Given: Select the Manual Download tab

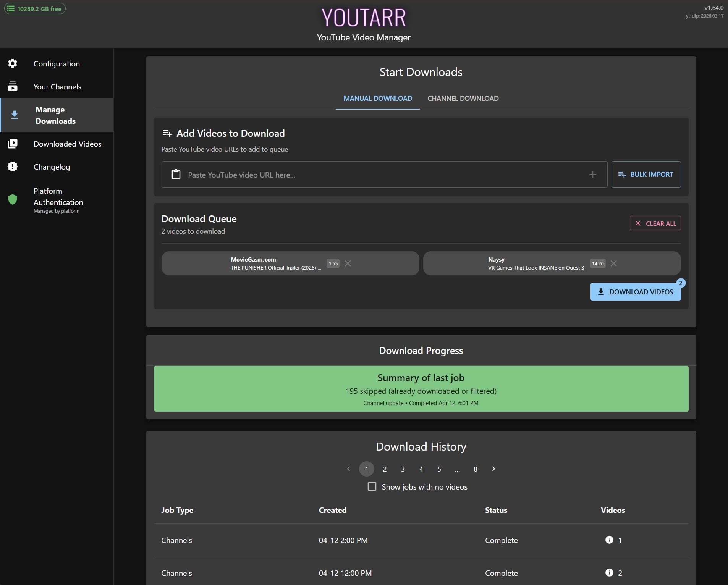Looking at the screenshot, I should click(377, 98).
